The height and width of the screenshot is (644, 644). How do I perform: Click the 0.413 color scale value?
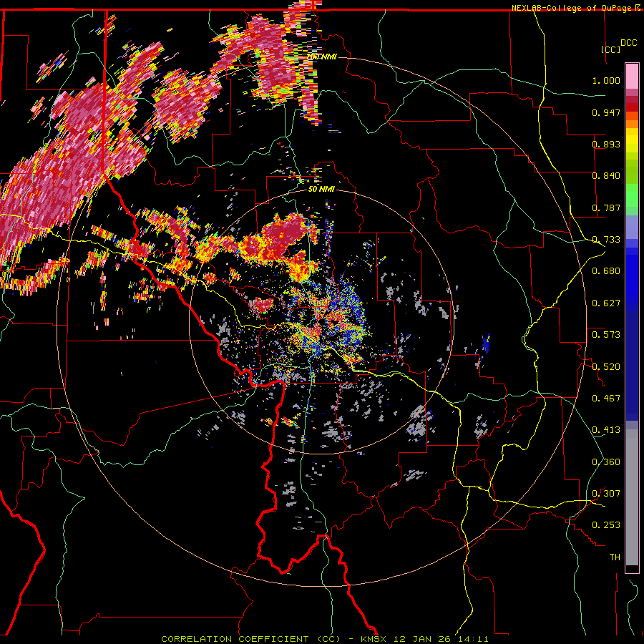coord(606,430)
